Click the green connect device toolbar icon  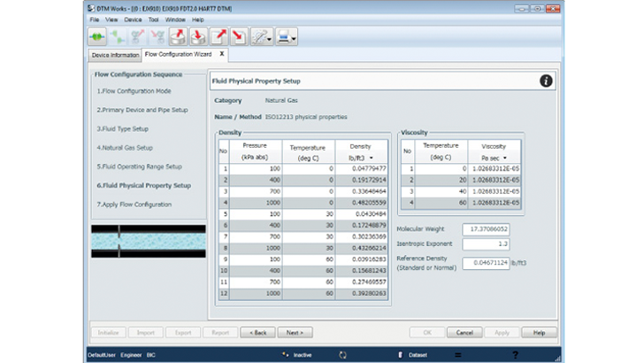coord(96,36)
